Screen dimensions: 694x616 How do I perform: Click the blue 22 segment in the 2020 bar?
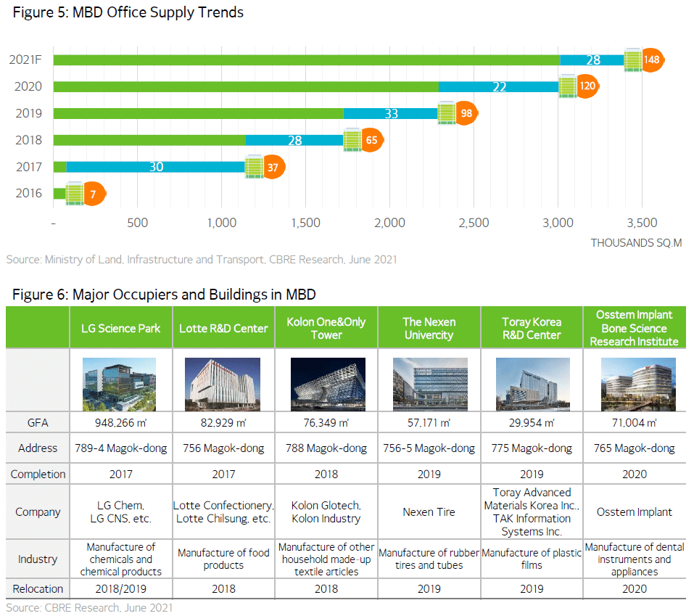(x=499, y=87)
